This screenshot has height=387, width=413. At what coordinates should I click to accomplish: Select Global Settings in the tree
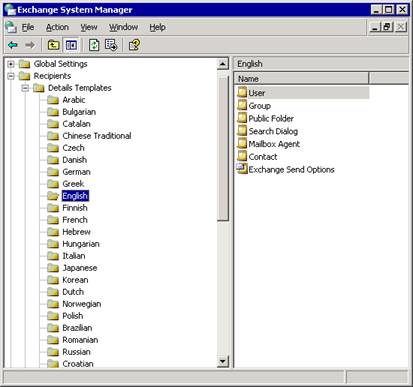[x=60, y=64]
